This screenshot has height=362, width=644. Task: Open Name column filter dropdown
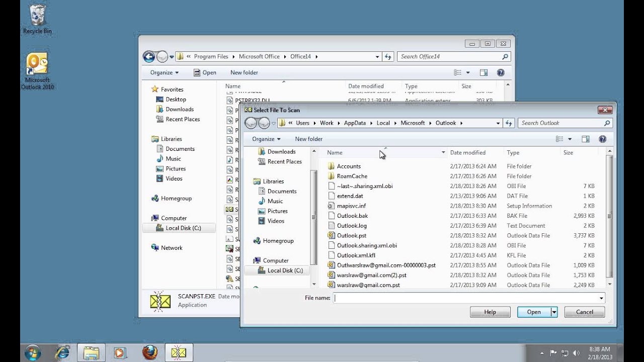pyautogui.click(x=443, y=152)
